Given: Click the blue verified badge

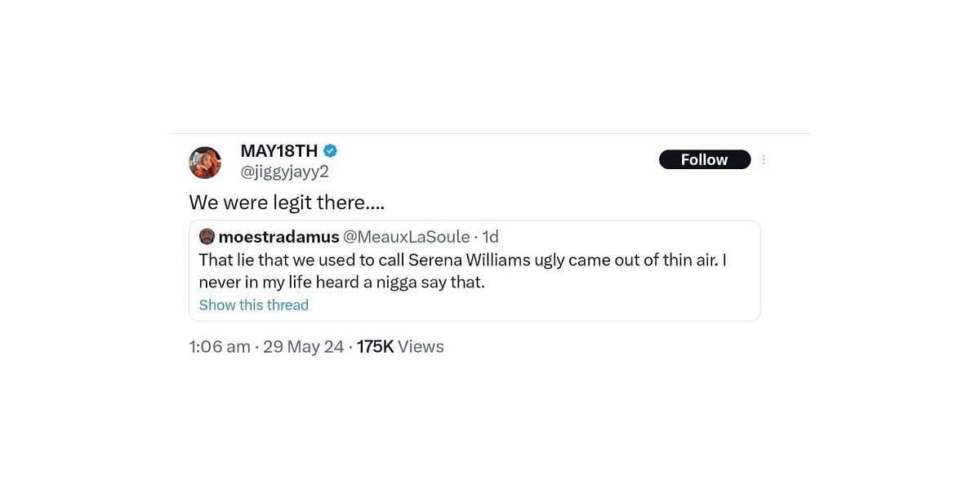Looking at the screenshot, I should (x=331, y=151).
